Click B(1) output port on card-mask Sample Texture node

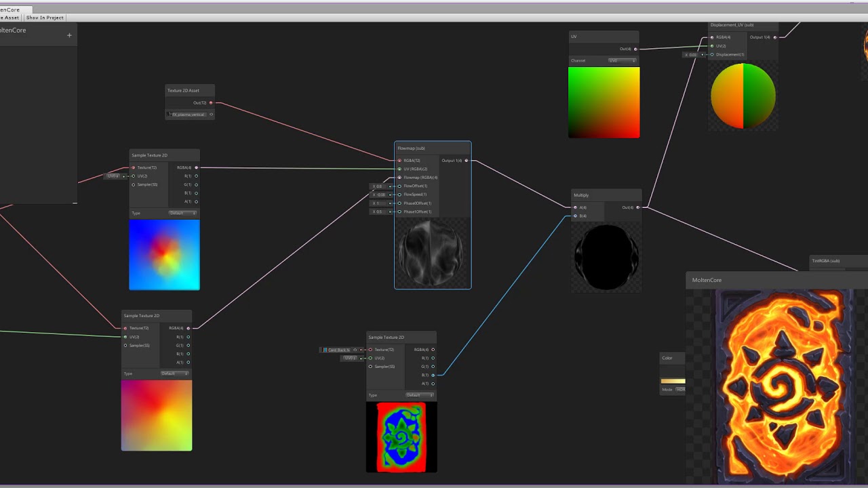[433, 375]
